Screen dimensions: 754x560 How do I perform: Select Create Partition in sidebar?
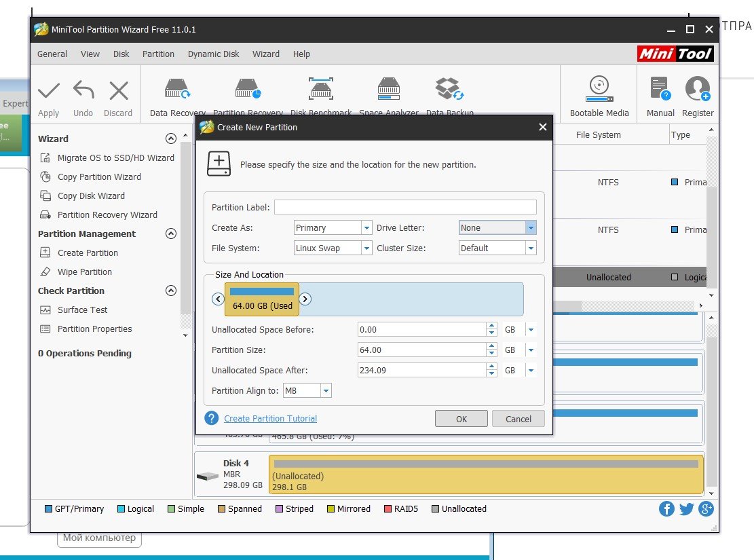point(88,253)
